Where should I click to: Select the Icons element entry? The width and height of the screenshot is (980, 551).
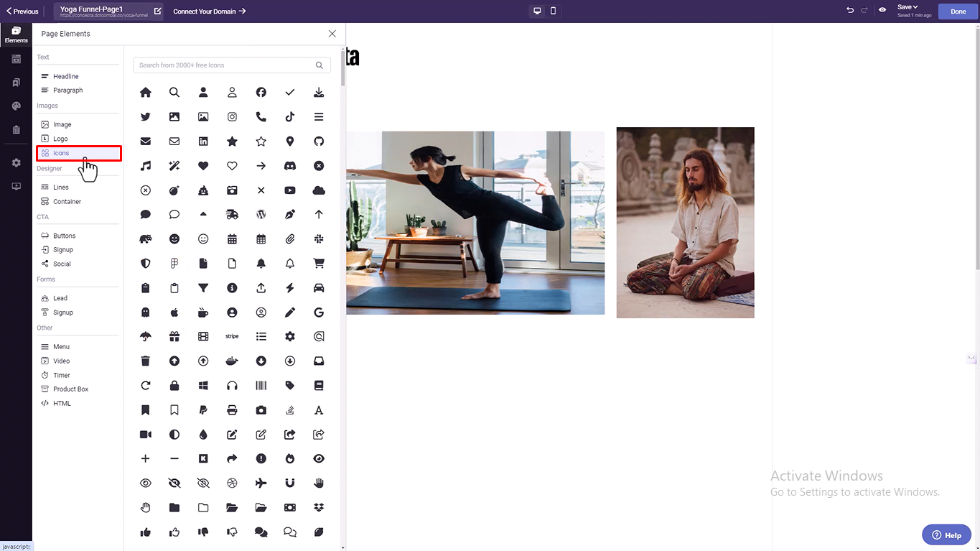pyautogui.click(x=78, y=153)
